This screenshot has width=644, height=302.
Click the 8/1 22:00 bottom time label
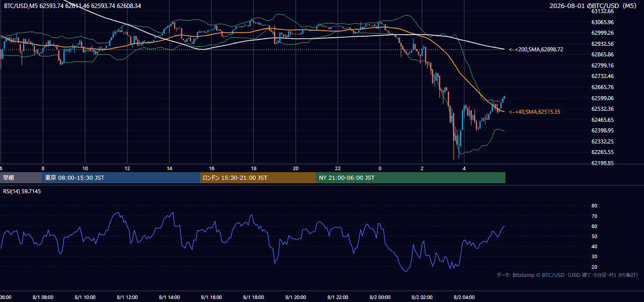338,297
